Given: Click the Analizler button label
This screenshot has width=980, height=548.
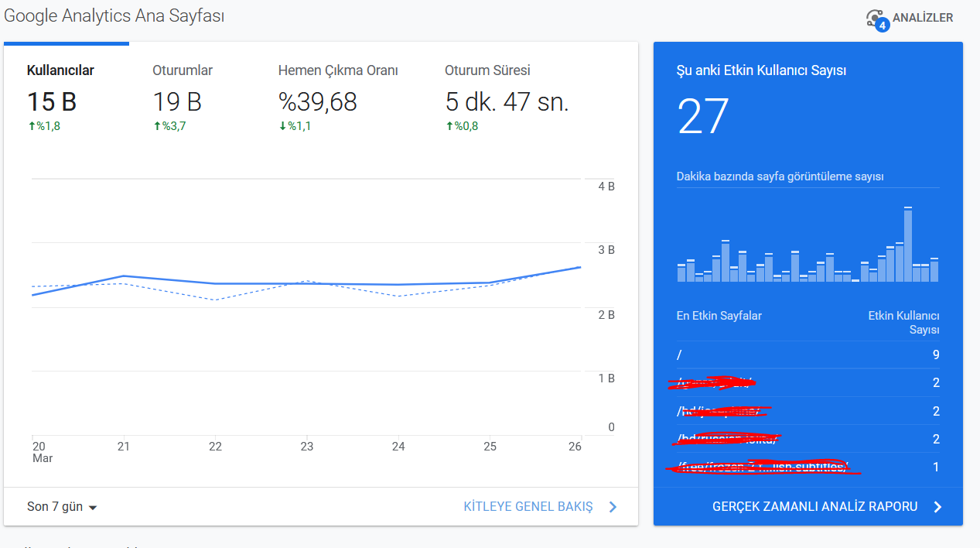Looking at the screenshot, I should (x=923, y=18).
